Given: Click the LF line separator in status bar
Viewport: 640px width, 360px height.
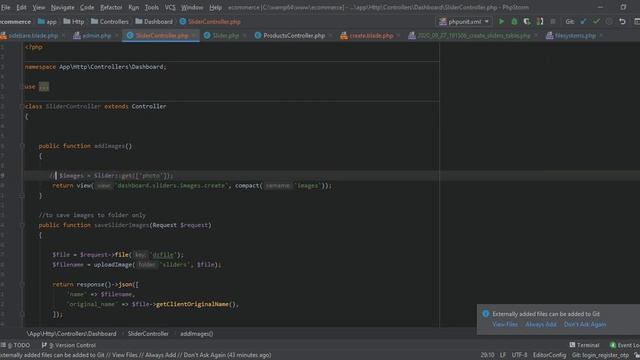Looking at the screenshot, I should pos(502,355).
